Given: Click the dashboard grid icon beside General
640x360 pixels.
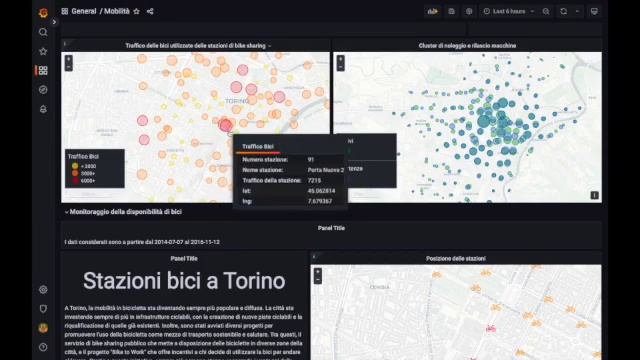Looking at the screenshot, I should 64,11.
